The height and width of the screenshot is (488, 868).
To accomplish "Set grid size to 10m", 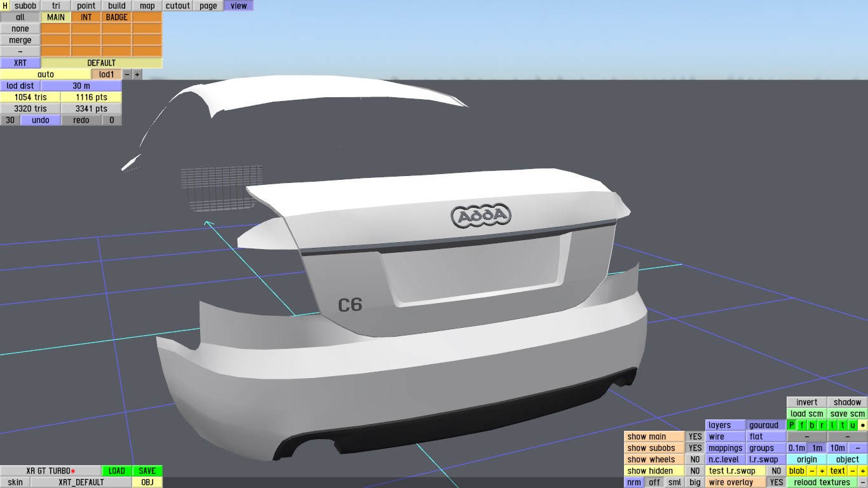I will point(837,448).
